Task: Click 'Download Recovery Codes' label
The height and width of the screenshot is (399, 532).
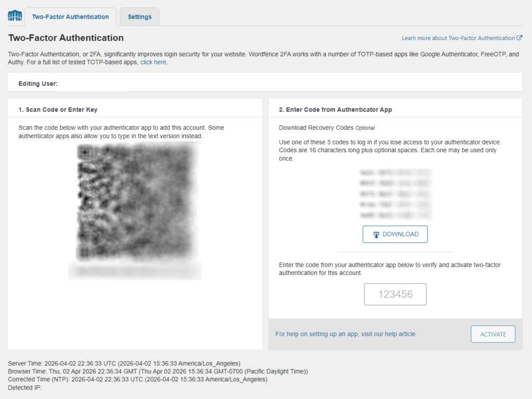Action: pos(316,128)
